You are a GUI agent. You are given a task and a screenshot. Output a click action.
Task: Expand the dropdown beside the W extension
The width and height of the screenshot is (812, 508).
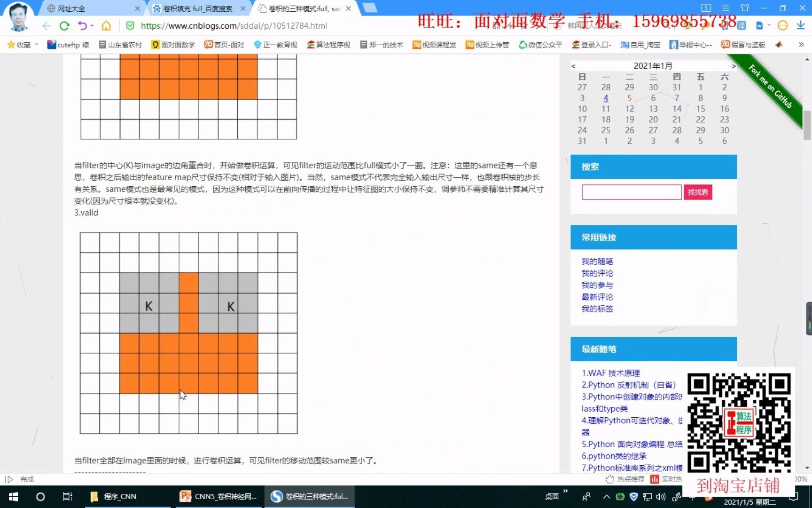(769, 25)
